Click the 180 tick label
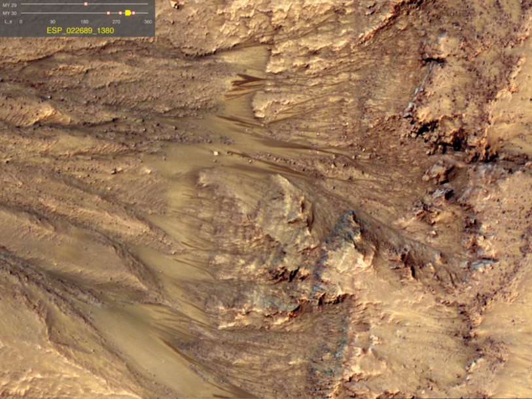Viewport: 532px width, 399px height. click(x=84, y=22)
